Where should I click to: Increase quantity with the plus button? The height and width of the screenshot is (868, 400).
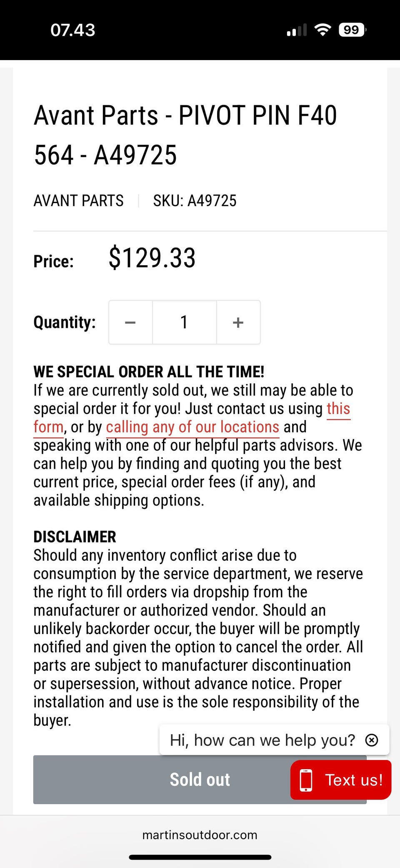point(238,322)
